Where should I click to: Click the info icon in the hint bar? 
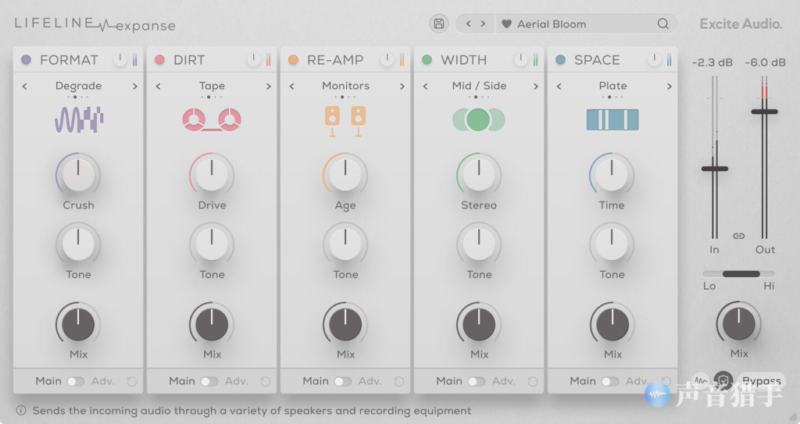[21, 410]
